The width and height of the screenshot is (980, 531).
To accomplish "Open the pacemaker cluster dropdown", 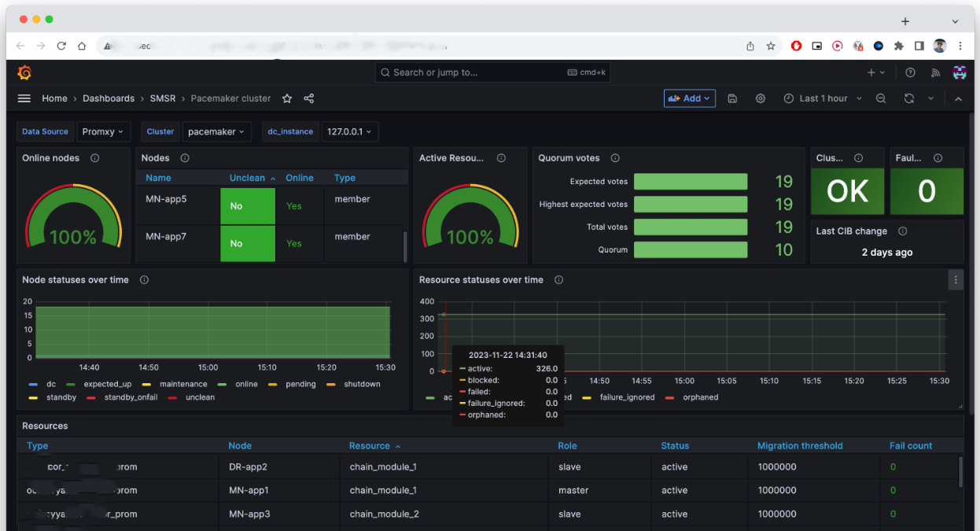I will pyautogui.click(x=216, y=132).
